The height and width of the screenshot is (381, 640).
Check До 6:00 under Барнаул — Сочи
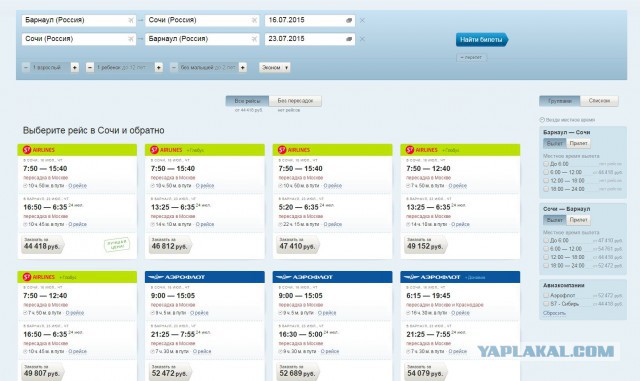pos(546,164)
